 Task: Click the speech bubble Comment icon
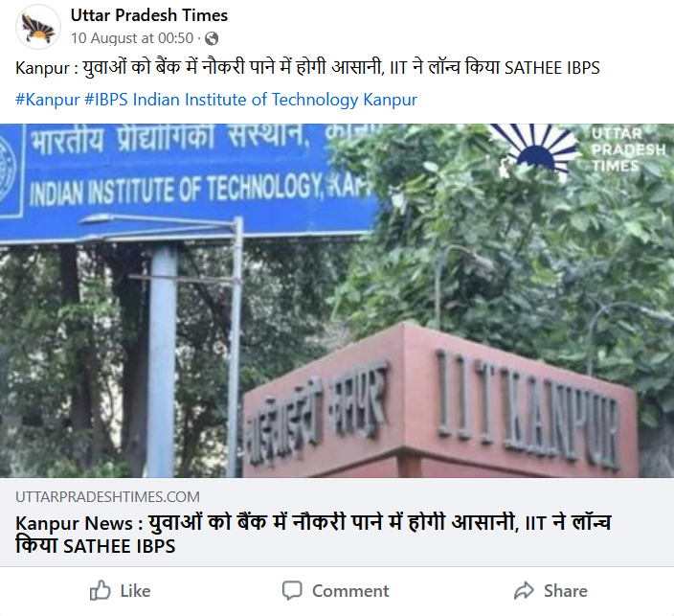pyautogui.click(x=292, y=590)
